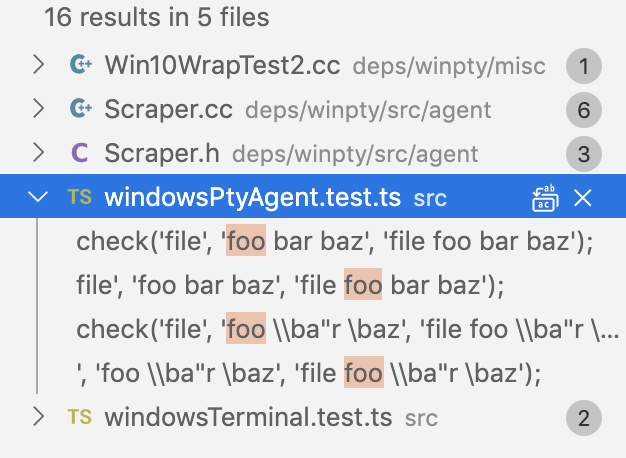Image resolution: width=626 pixels, height=458 pixels.
Task: Click the TS icon next to windowsPtyAgent.test.ts
Action: (x=80, y=197)
